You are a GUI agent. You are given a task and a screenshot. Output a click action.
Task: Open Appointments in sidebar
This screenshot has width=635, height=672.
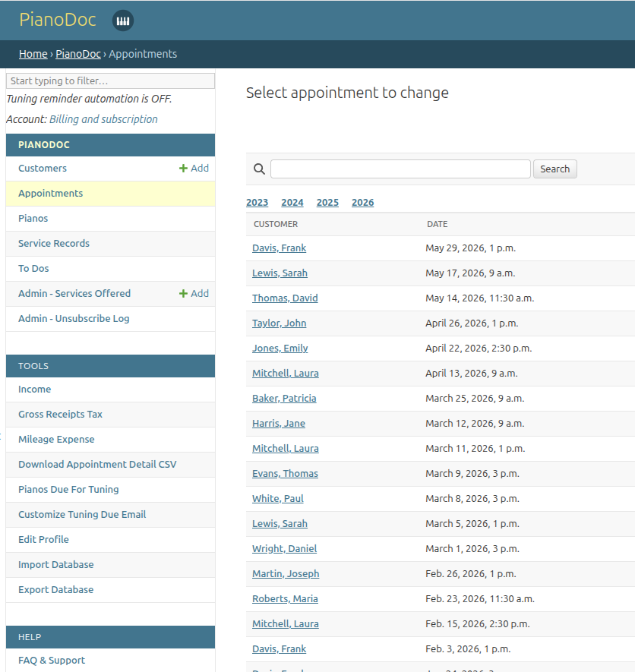click(x=51, y=194)
